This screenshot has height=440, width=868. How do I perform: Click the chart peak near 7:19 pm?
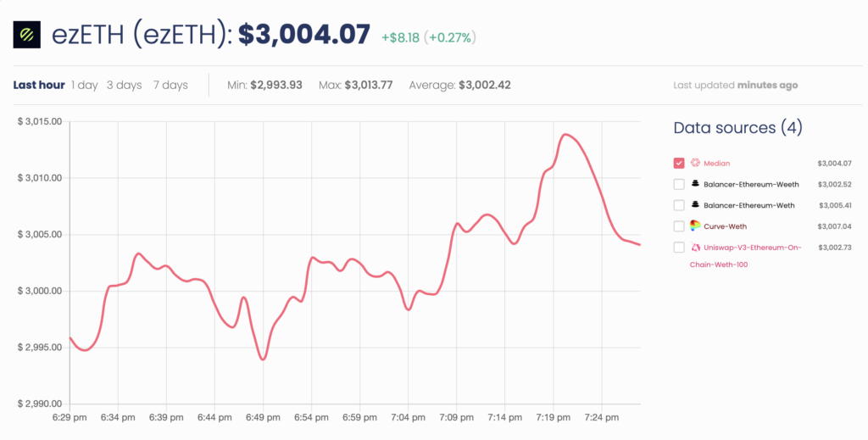coord(565,134)
